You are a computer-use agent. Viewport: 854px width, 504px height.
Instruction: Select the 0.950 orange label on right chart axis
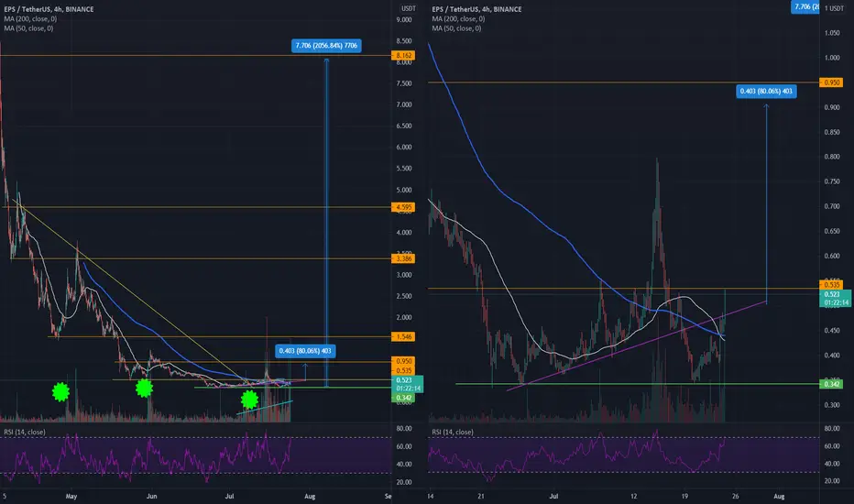pos(831,82)
